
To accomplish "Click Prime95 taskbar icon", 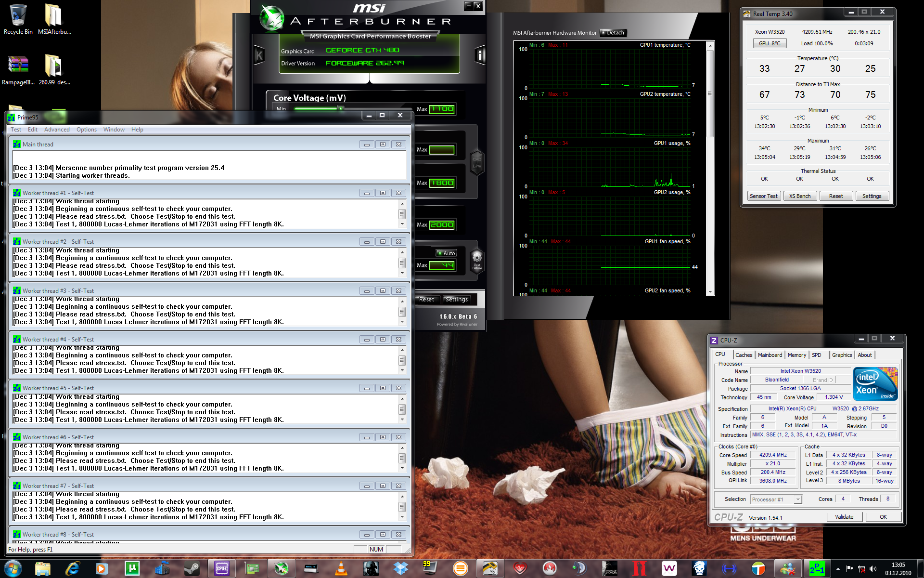I will tap(817, 569).
